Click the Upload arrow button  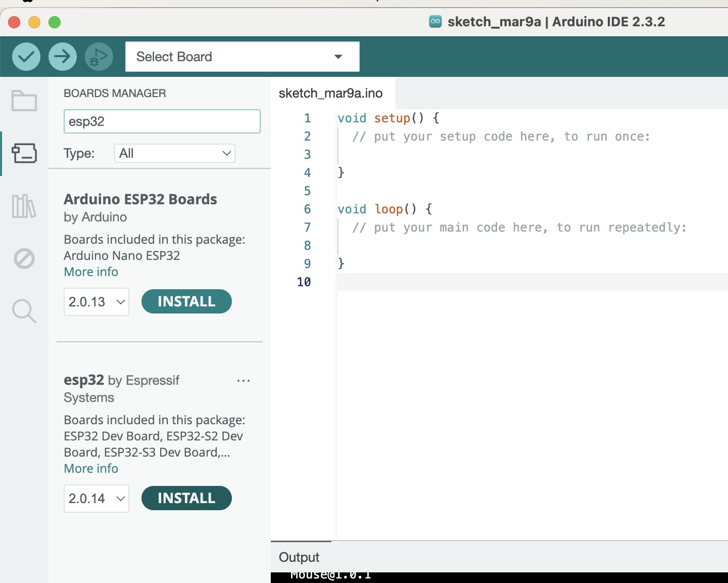pyautogui.click(x=63, y=57)
